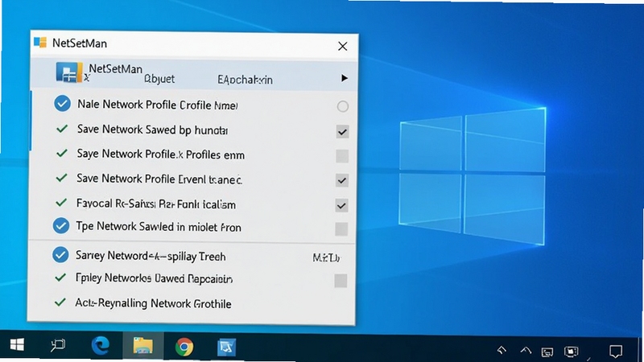Toggle checkbox for Tpe Network Sawled in miolet
Image resolution: width=644 pixels, height=362 pixels.
341,228
